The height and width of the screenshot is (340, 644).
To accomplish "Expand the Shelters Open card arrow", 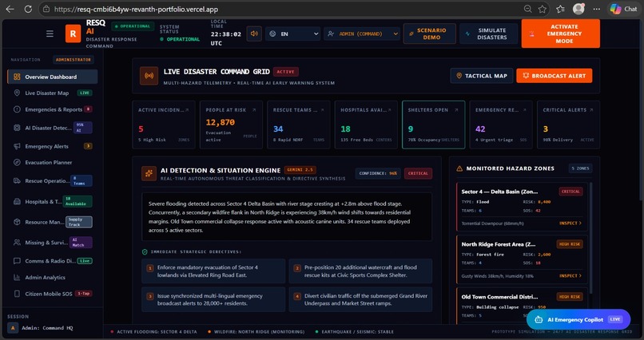I will 456,110.
